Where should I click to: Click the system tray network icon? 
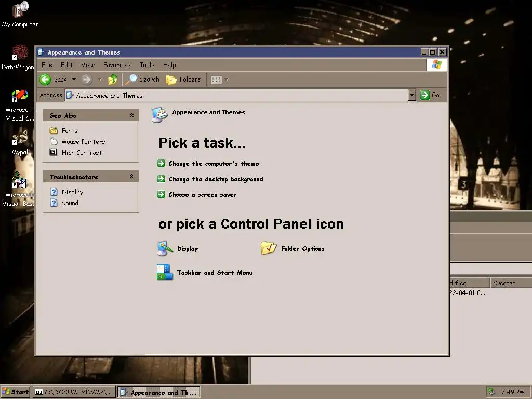click(491, 392)
